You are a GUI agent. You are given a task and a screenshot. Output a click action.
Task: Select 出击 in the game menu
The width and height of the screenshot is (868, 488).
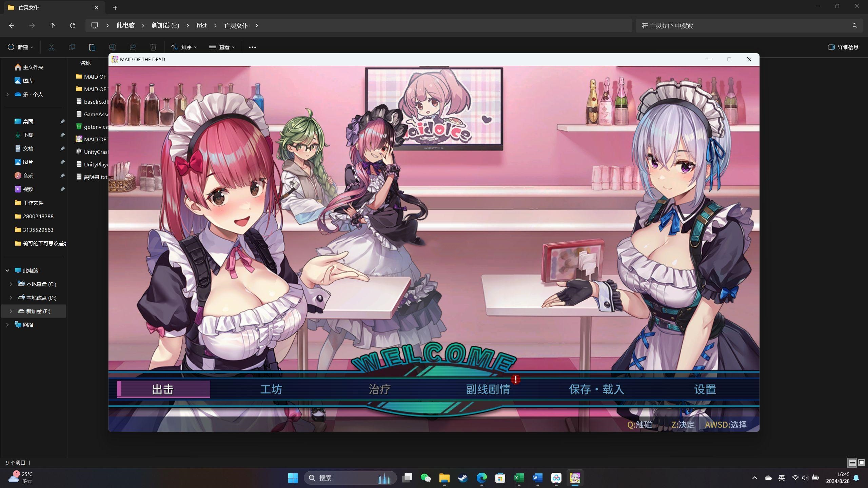tap(163, 389)
